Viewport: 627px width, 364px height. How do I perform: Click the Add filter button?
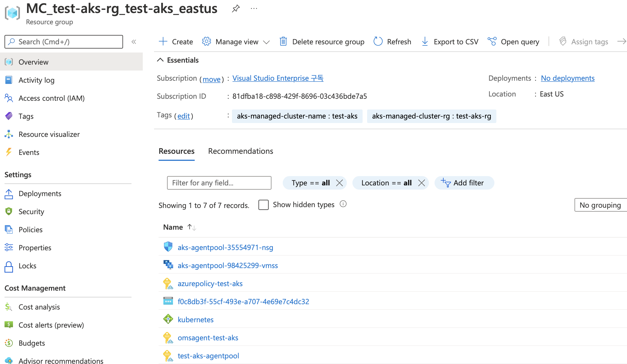point(464,183)
